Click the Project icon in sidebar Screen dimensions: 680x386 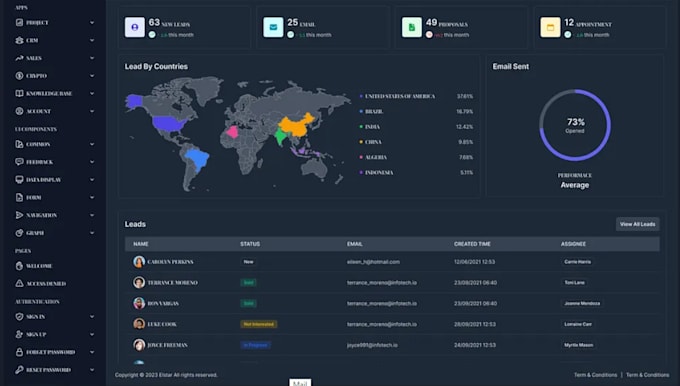[19, 23]
